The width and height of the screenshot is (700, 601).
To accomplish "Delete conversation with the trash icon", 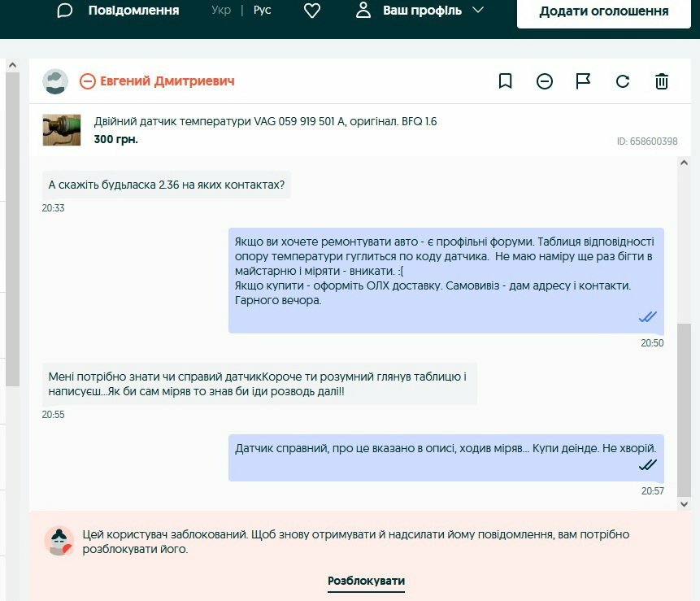I will 662,81.
